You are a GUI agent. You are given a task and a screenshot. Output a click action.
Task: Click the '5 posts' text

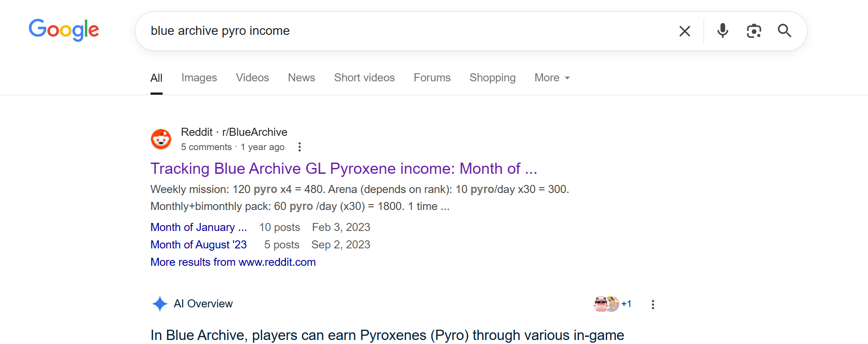pyautogui.click(x=282, y=245)
